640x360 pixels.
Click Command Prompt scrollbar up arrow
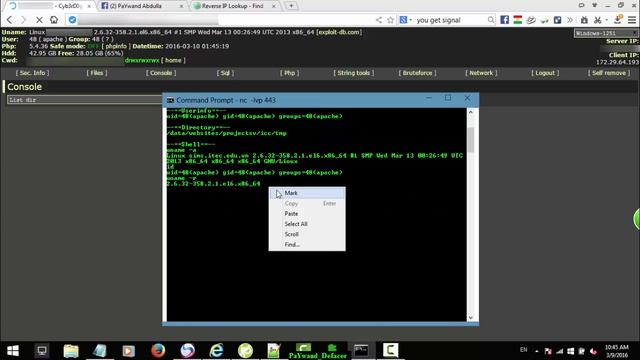pos(471,112)
